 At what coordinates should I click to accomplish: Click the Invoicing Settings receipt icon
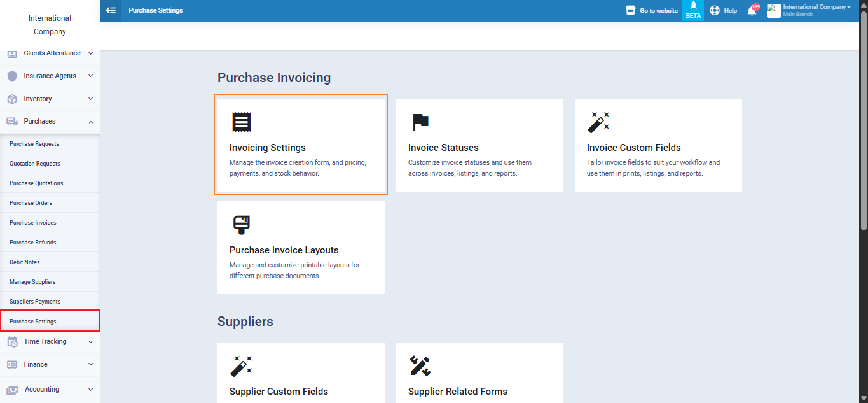coord(241,122)
